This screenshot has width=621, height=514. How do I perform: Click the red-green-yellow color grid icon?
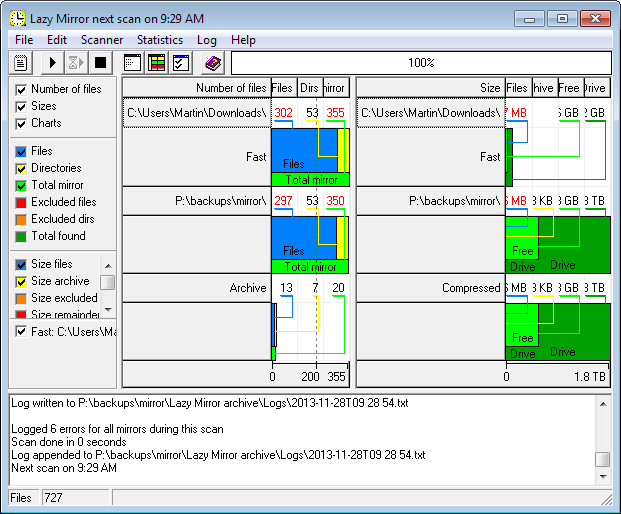[156, 63]
